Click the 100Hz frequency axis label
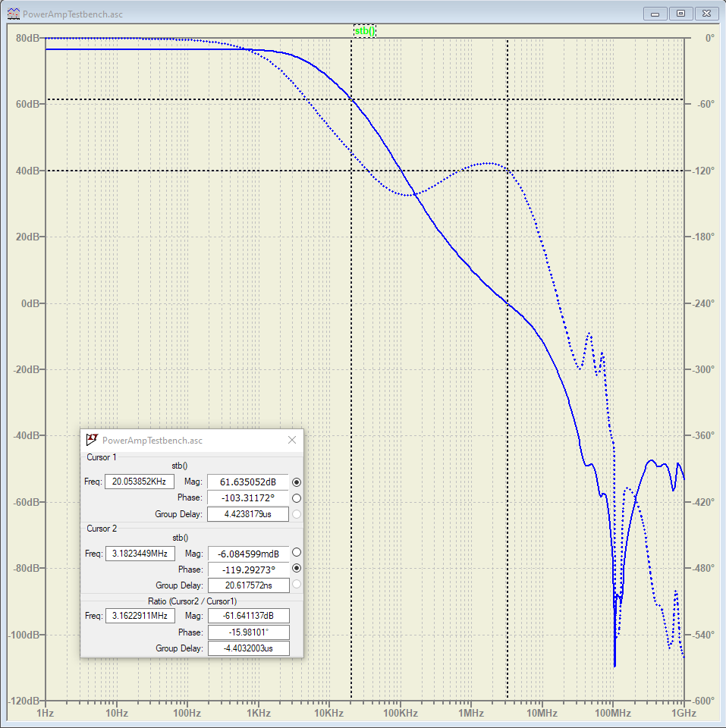Viewport: 726px width, 728px height. click(187, 713)
